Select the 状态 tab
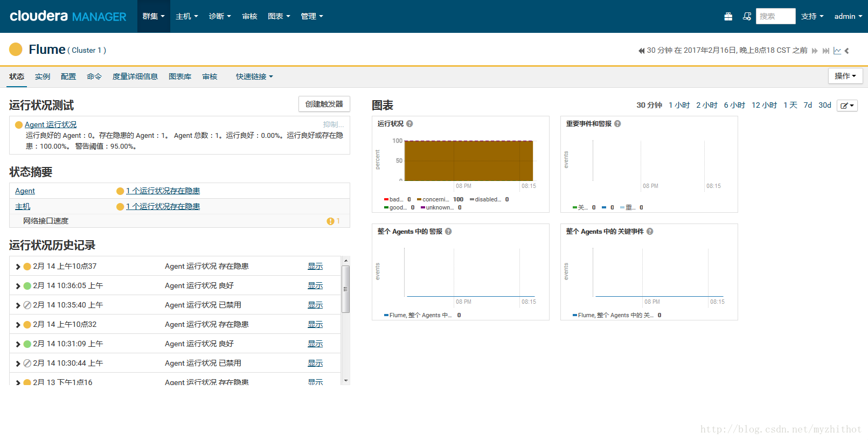Viewport: 868px width, 440px height. click(x=17, y=76)
